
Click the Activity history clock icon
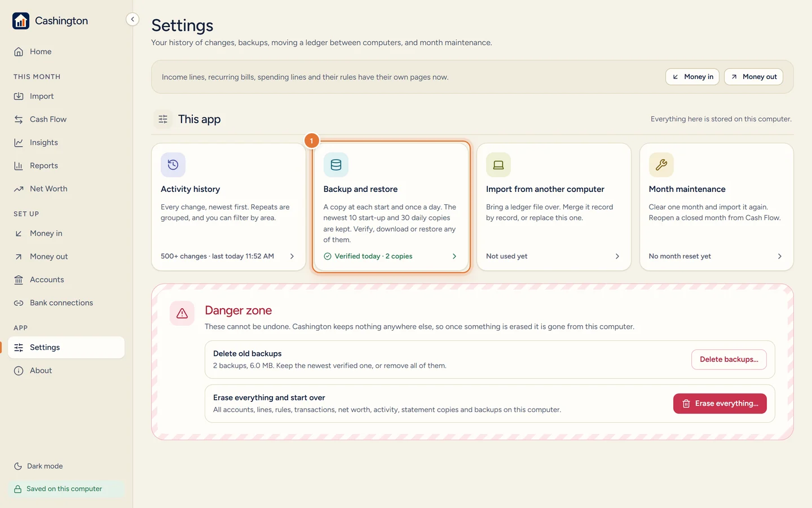pos(173,165)
